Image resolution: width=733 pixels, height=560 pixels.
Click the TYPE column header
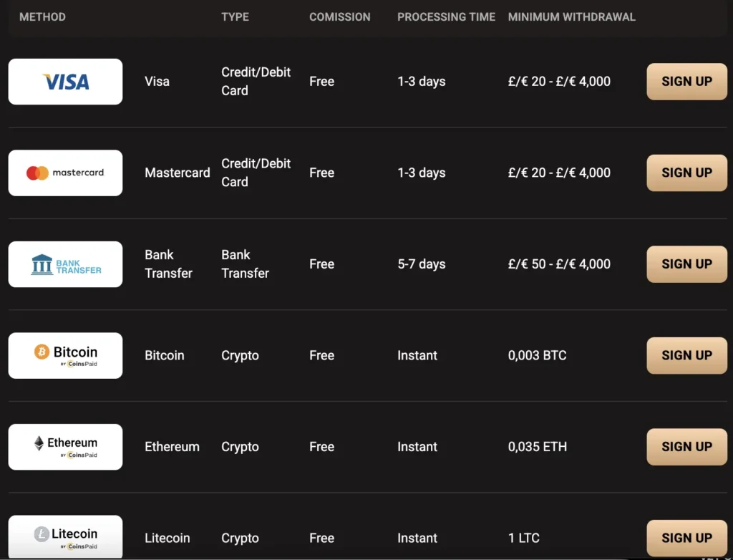point(235,16)
